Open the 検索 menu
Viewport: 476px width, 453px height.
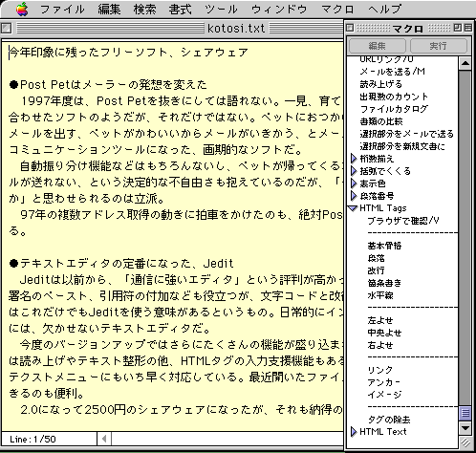tap(145, 9)
